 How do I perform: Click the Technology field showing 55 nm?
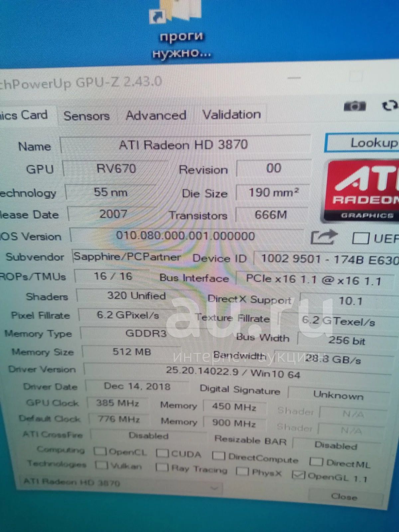pyautogui.click(x=111, y=192)
